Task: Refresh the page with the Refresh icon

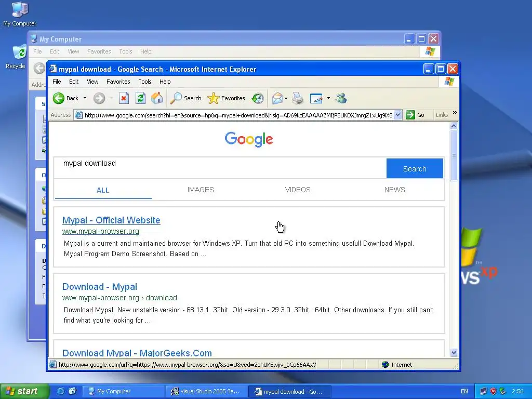Action: point(140,98)
